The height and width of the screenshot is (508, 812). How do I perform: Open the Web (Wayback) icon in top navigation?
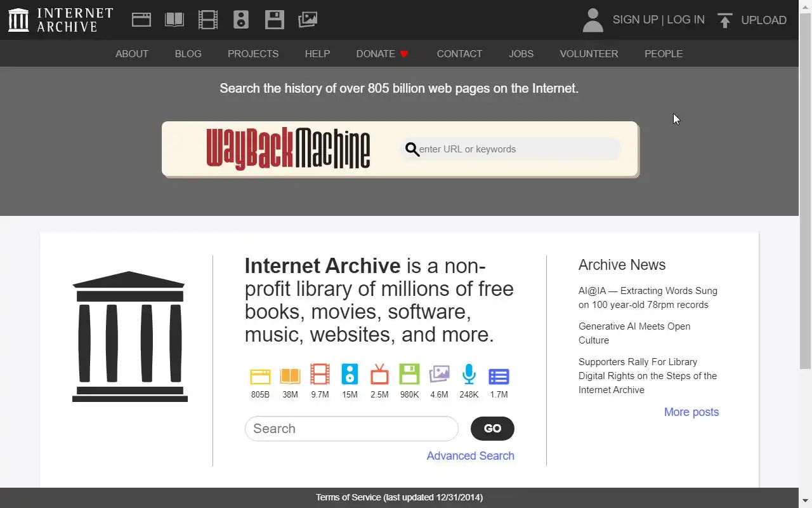[x=141, y=20]
